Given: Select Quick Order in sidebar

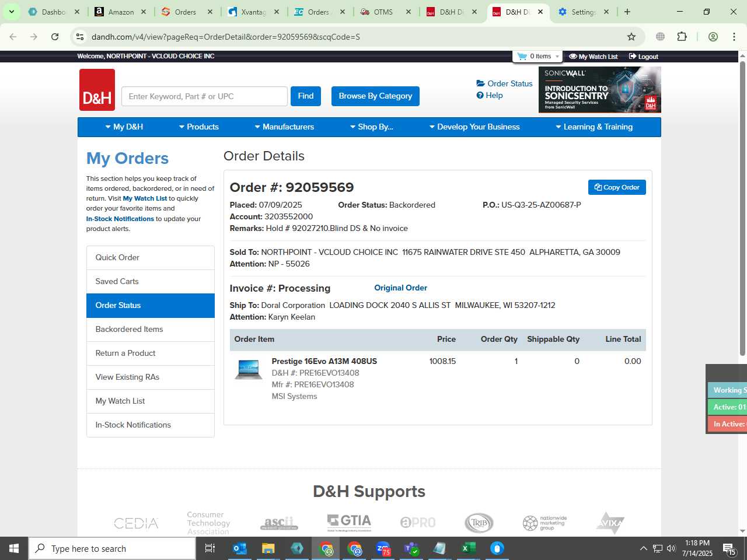Looking at the screenshot, I should point(151,257).
